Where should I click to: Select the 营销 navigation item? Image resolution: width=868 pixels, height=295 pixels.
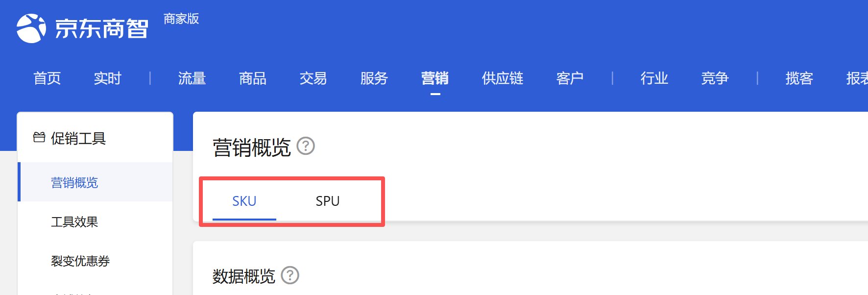[435, 78]
